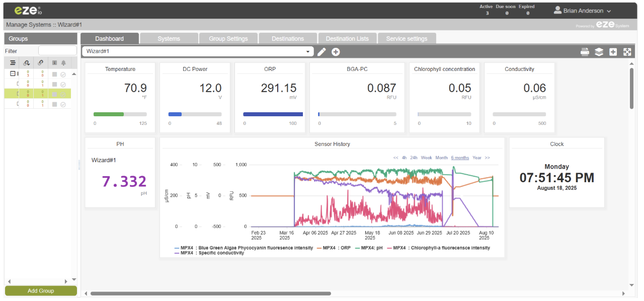Image resolution: width=644 pixels, height=301 pixels.
Task: Click the bell alarm icon in Groups header
Action: coord(63,62)
